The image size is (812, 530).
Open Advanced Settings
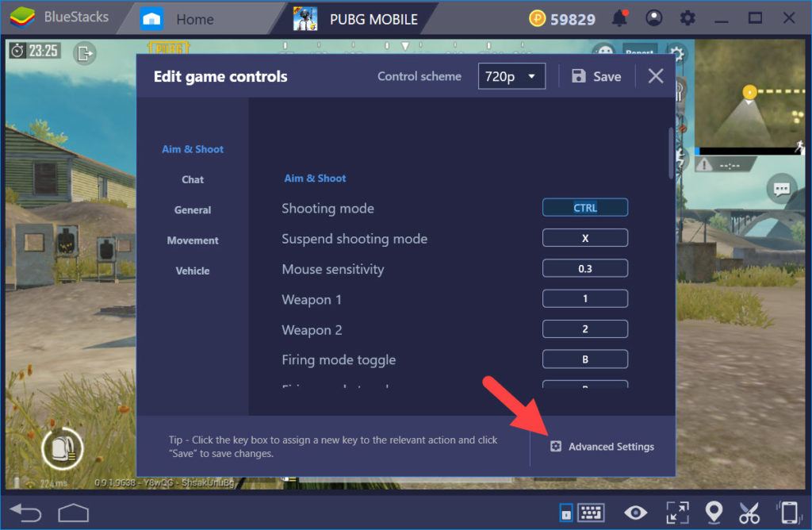point(602,446)
